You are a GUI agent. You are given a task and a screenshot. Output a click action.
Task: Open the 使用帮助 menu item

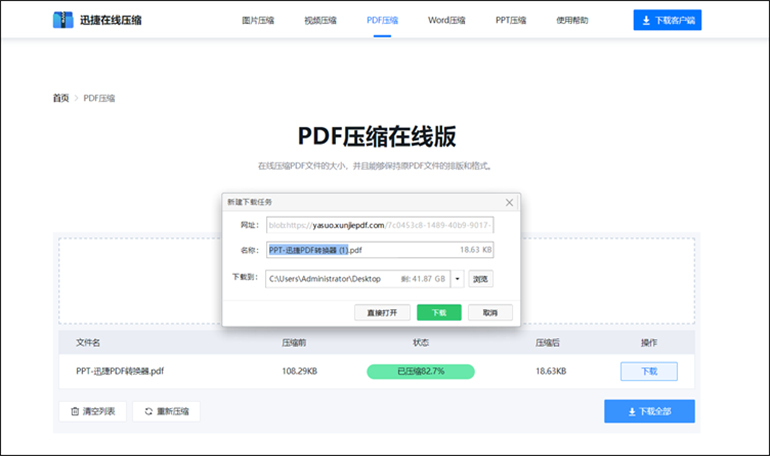coord(572,20)
